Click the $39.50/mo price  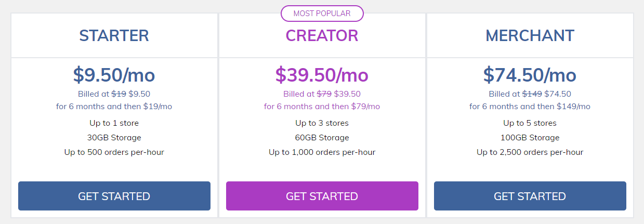point(322,75)
